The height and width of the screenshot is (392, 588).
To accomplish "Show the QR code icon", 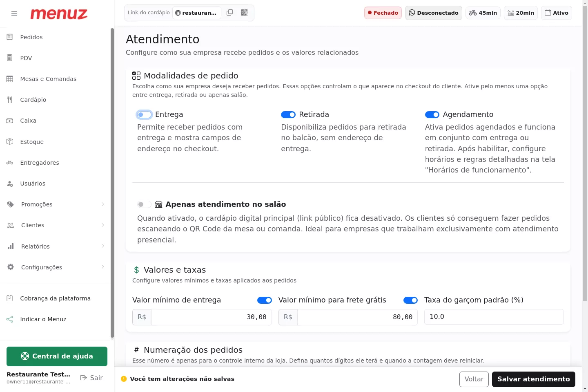I will tap(245, 13).
